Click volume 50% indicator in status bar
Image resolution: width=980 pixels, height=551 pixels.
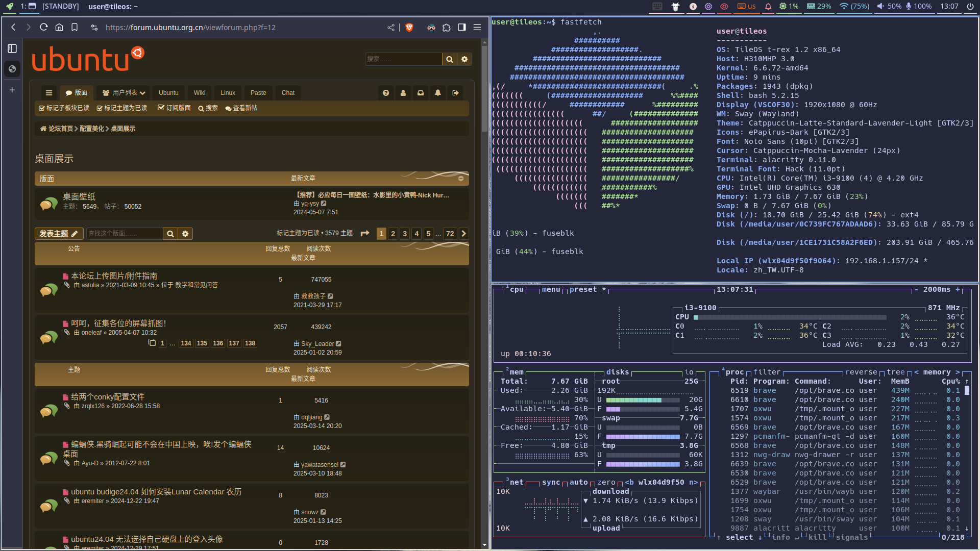click(x=889, y=7)
